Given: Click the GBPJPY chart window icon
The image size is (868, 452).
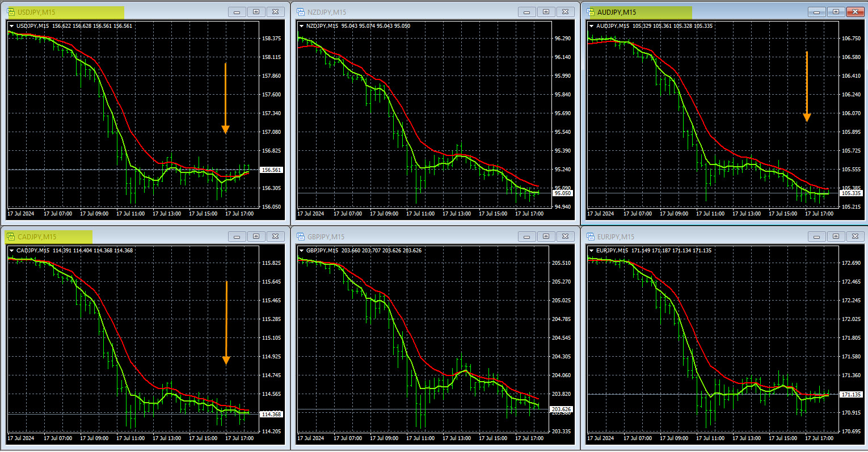Looking at the screenshot, I should pos(301,236).
